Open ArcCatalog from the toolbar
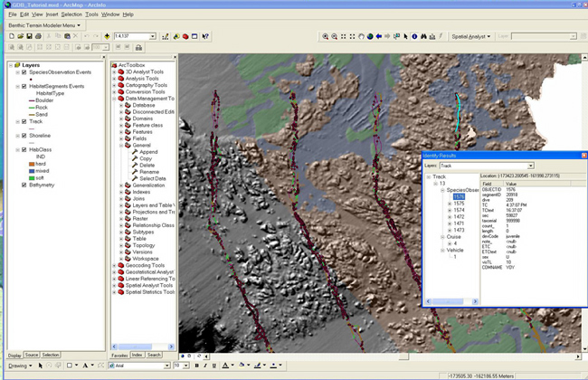588x380 pixels. pyautogui.click(x=176, y=36)
